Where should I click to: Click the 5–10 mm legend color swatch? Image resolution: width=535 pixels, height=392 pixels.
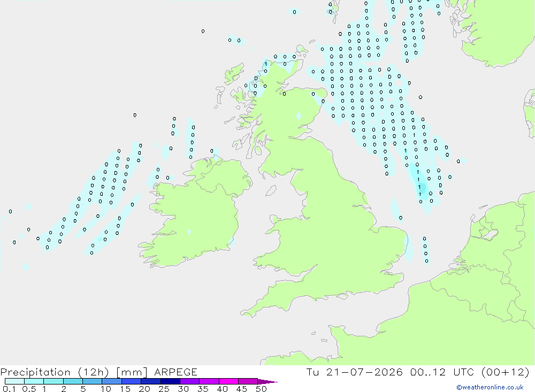click(x=93, y=381)
